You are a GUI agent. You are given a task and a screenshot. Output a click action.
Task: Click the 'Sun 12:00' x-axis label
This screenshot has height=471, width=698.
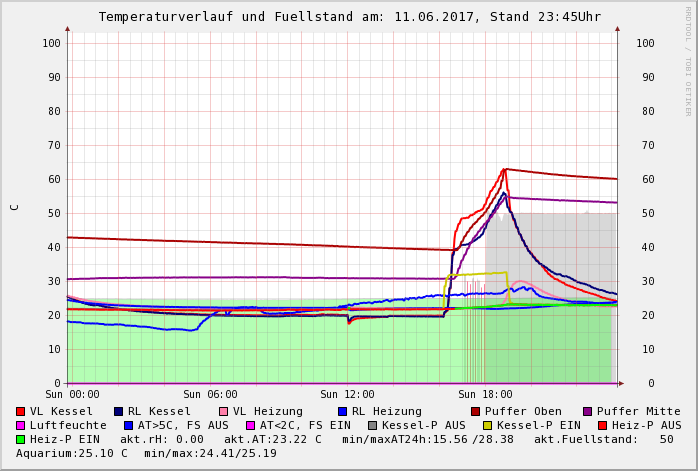[347, 395]
